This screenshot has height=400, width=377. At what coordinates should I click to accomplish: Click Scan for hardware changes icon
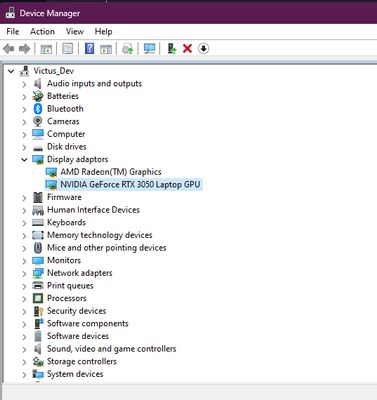coord(149,49)
